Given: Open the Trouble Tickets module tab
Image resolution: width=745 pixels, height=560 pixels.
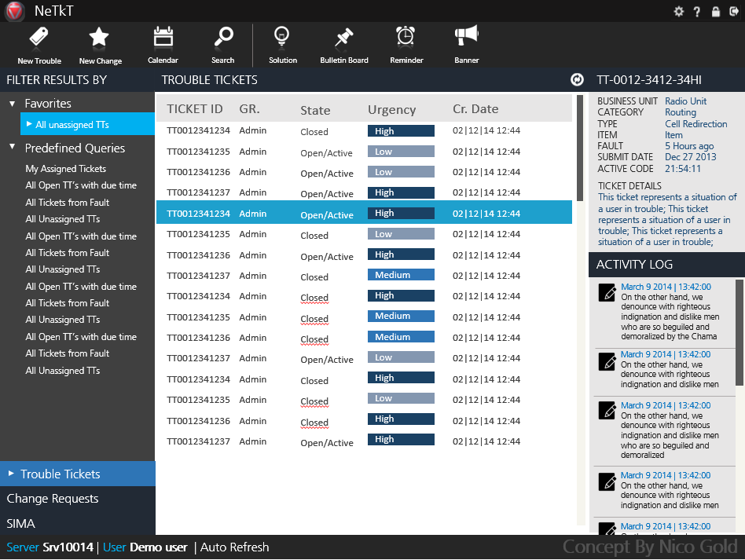Looking at the screenshot, I should click(x=78, y=474).
